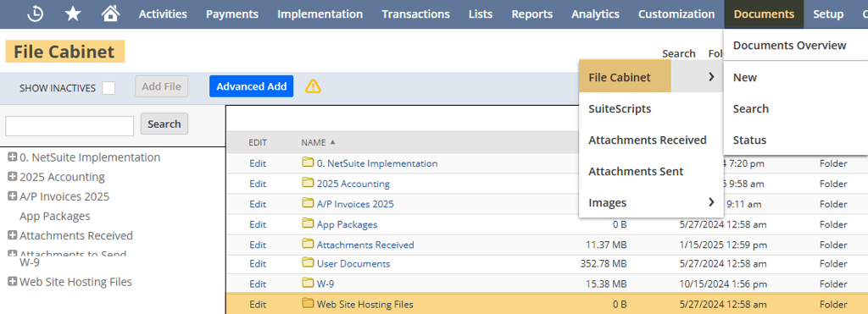Click the 2025 Accounting folder icon in list
This screenshot has width=868, height=314.
tap(308, 183)
